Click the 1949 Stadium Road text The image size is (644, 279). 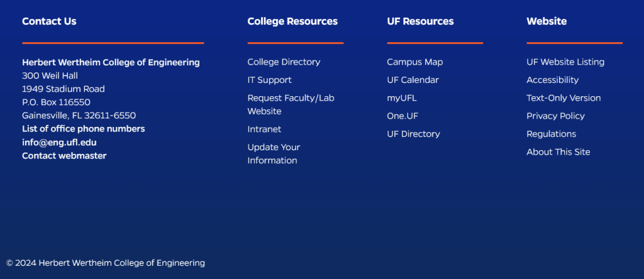pyautogui.click(x=64, y=89)
